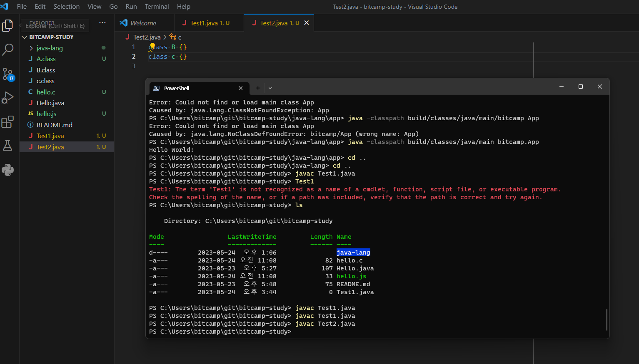
Task: Click the class c breadcrumb symbol
Action: tap(176, 37)
